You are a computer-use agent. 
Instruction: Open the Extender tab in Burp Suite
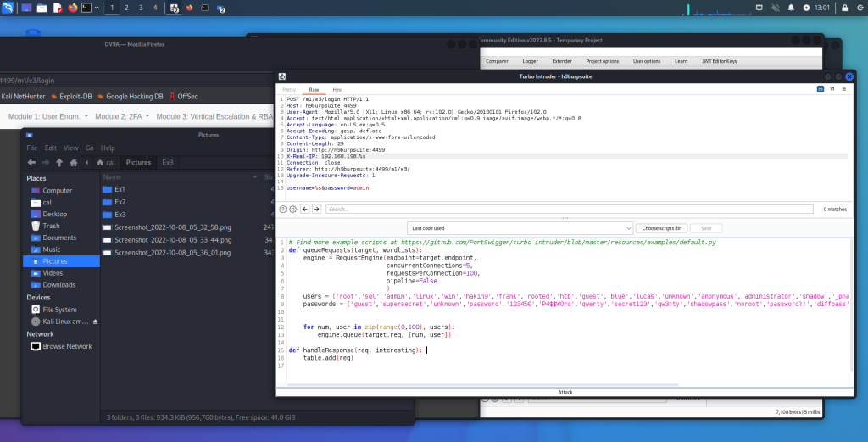562,61
